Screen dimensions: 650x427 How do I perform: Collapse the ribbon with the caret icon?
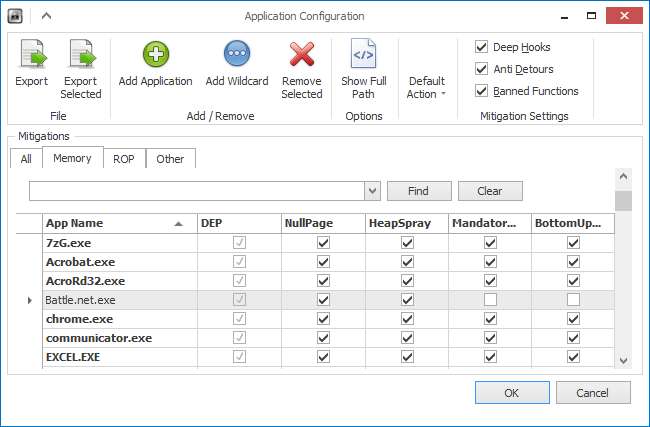46,16
